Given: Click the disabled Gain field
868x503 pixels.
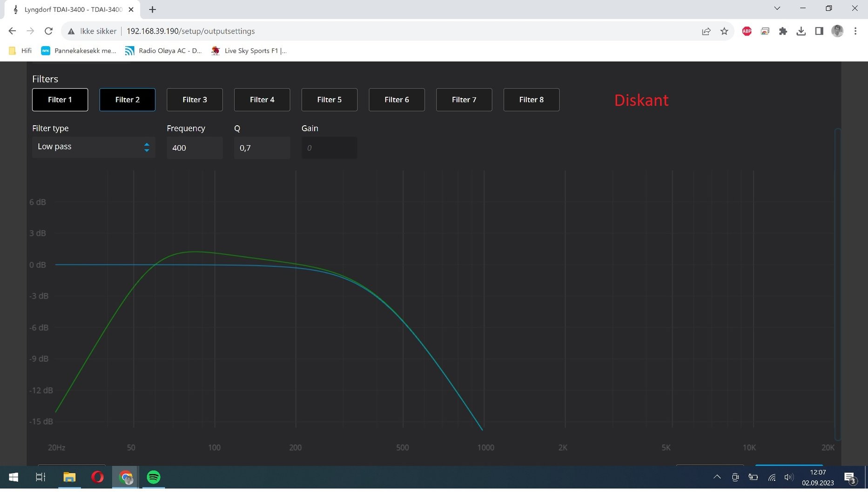Looking at the screenshot, I should point(330,148).
